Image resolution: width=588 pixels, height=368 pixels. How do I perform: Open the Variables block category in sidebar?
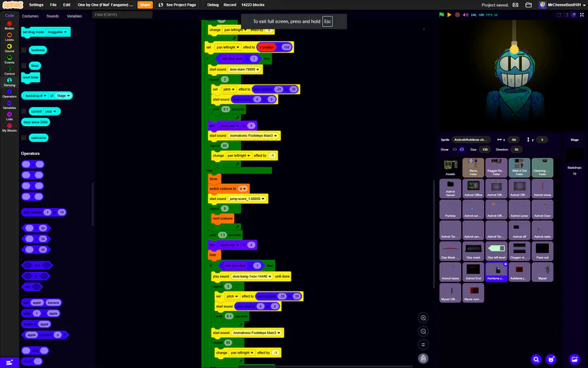[x=9, y=105]
